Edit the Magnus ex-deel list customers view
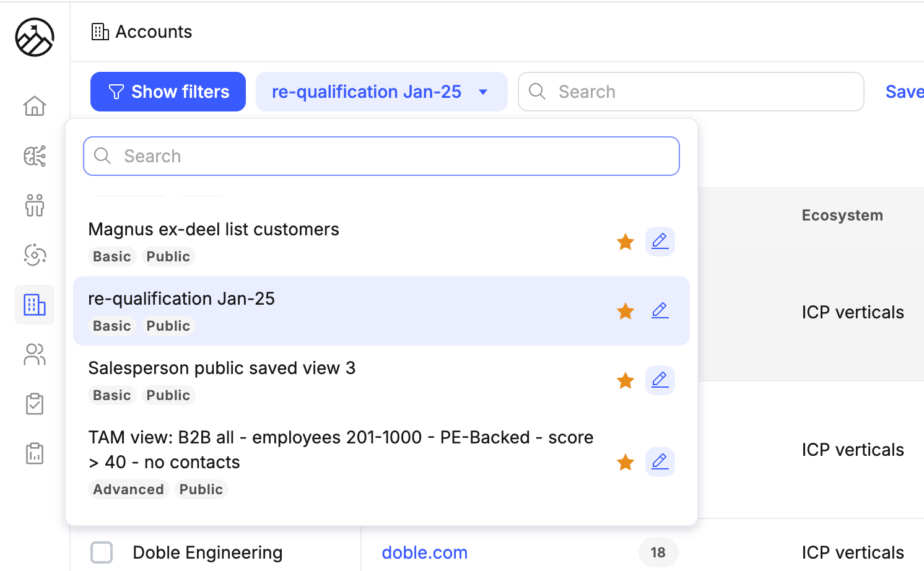This screenshot has width=924, height=571. click(660, 242)
